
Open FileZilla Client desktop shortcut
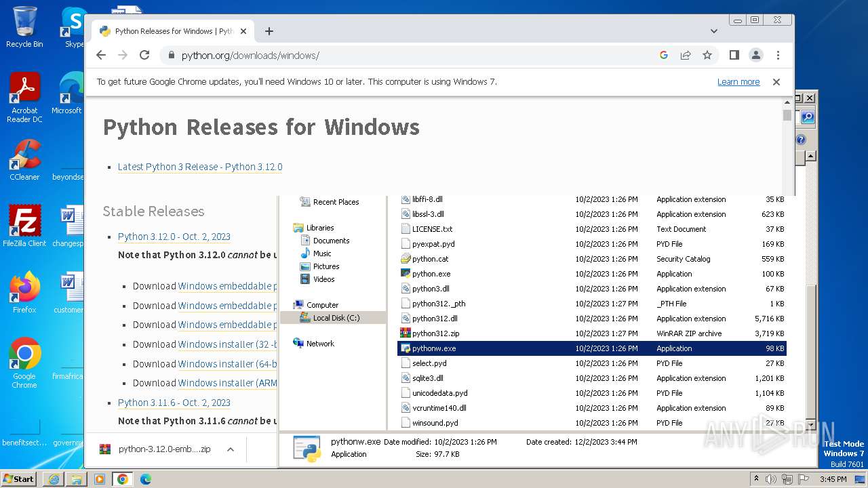pyautogui.click(x=24, y=227)
